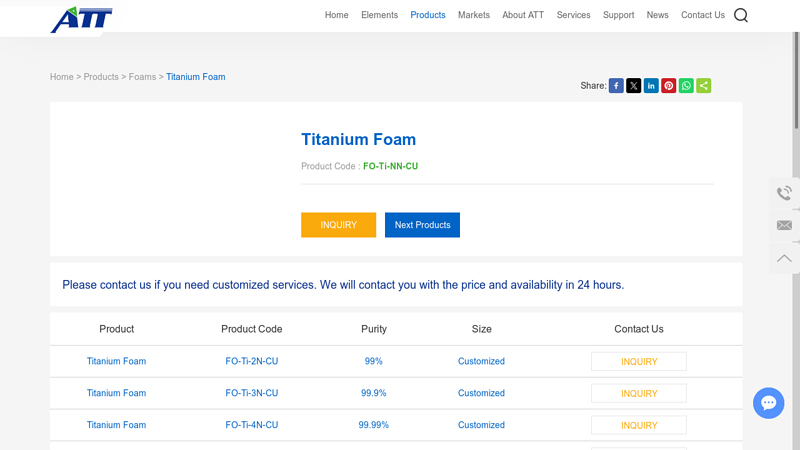Click the 99% purity cell
Screen dimensions: 800x450
(x=373, y=361)
